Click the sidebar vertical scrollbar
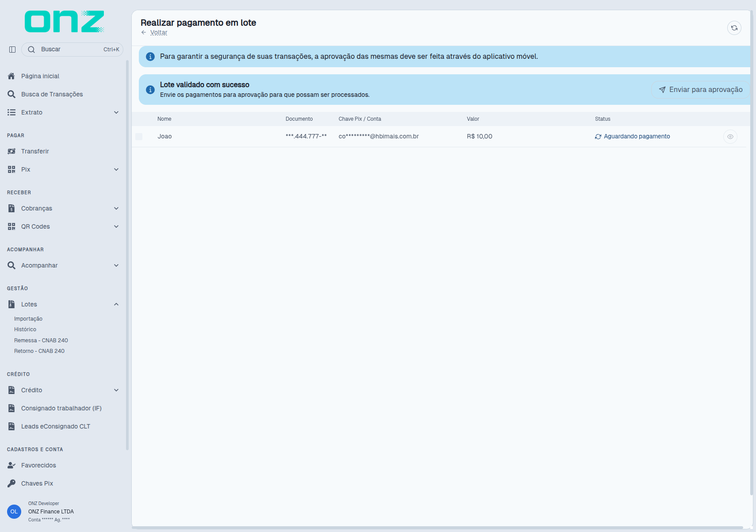Screen dimensions: 756x532 click(127, 255)
